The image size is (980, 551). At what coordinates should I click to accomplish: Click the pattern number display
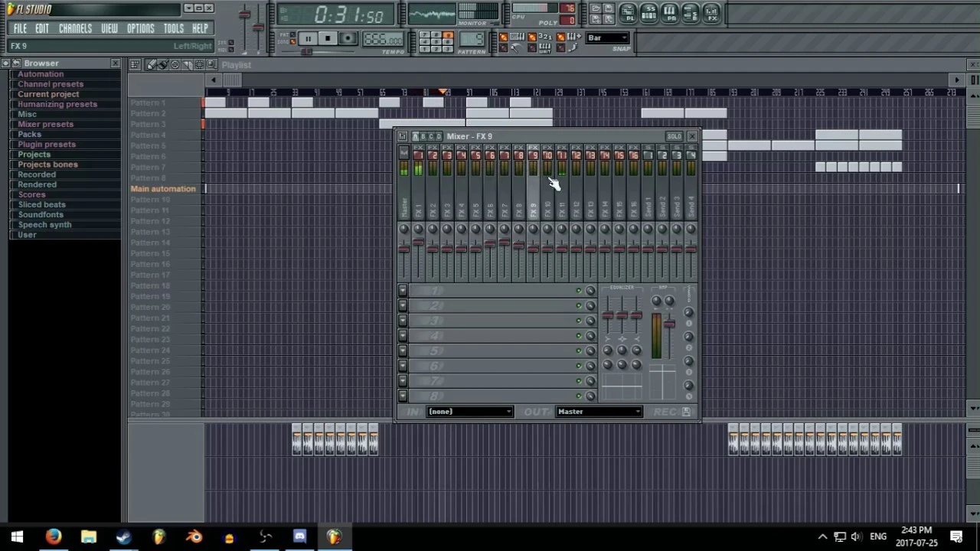tap(472, 39)
